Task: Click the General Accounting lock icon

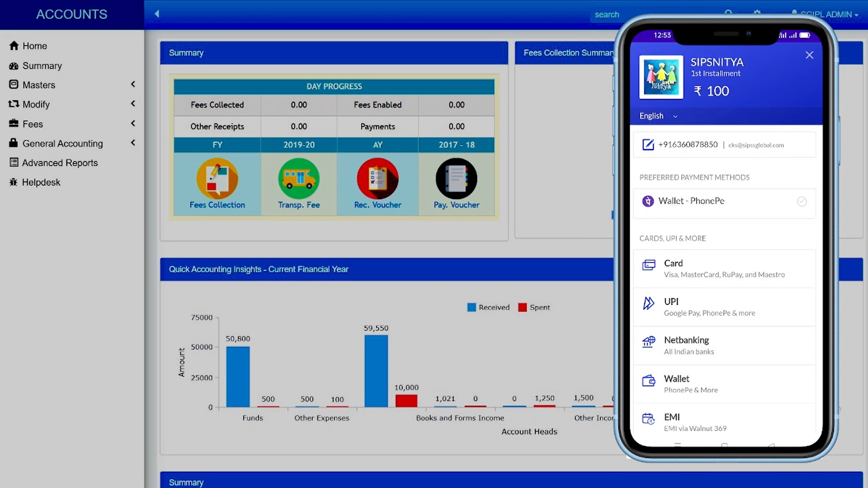Action: (14, 143)
